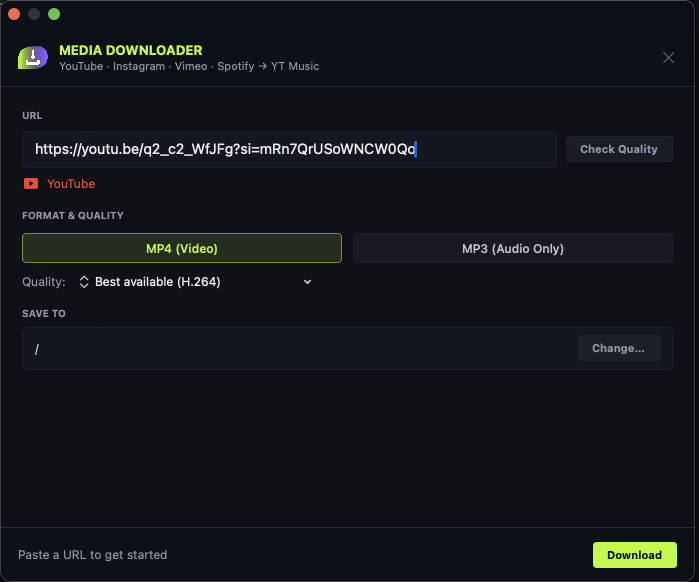699x582 pixels.
Task: Click the Quality dropdown chevron arrow
Action: tap(307, 282)
